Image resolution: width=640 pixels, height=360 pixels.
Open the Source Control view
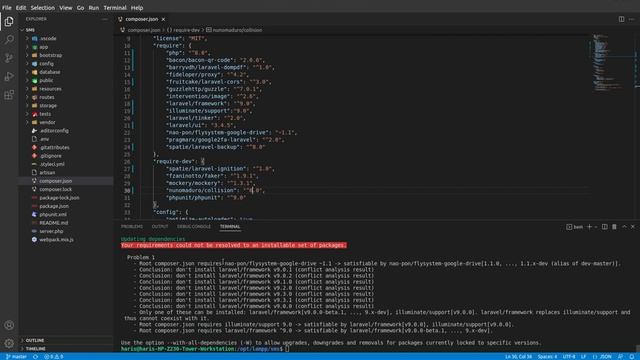[x=9, y=58]
